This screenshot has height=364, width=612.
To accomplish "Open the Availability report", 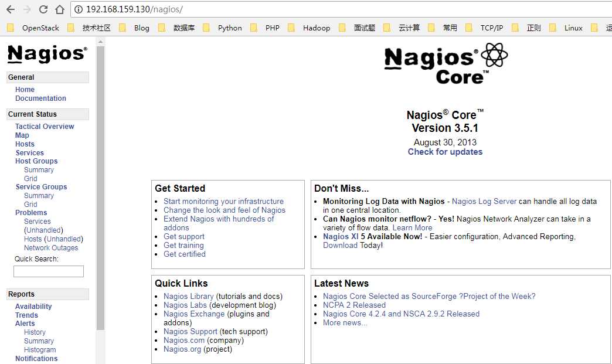I will point(33,306).
